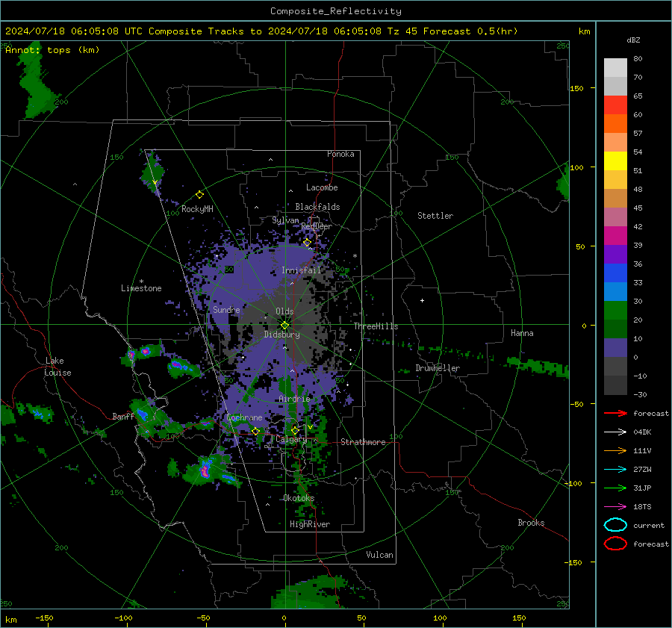This screenshot has height=628, width=672.
Task: Click the Composite_Reflectivity title text
Action: [x=336, y=11]
